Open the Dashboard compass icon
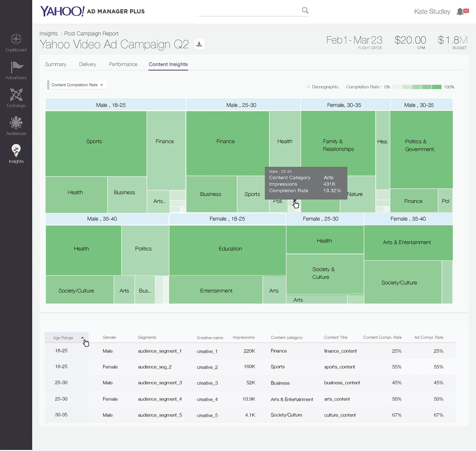 tap(16, 39)
